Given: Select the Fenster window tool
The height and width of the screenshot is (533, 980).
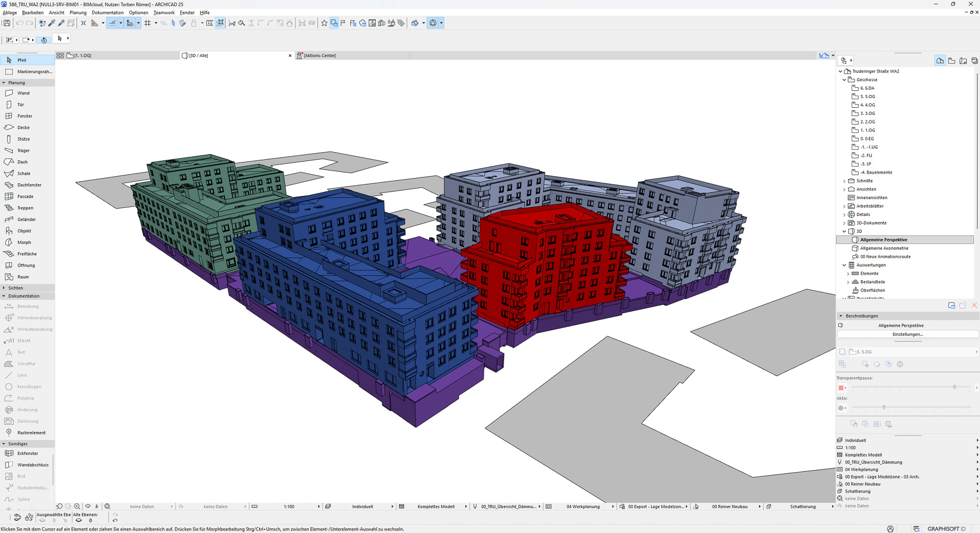Looking at the screenshot, I should point(24,116).
